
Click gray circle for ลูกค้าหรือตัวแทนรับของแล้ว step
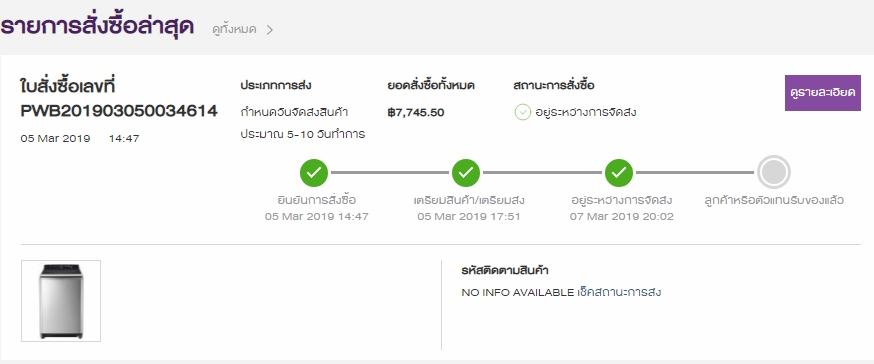[x=773, y=173]
